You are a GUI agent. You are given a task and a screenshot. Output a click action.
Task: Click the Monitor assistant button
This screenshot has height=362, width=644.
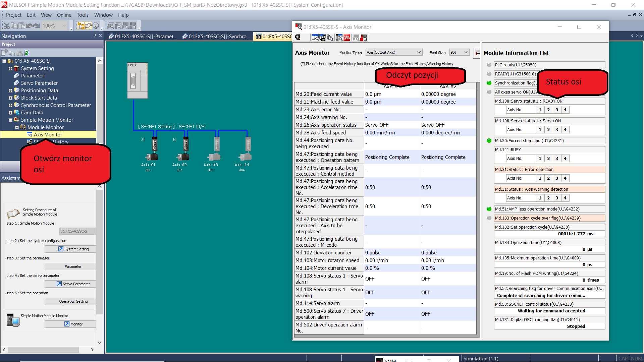[x=70, y=324]
